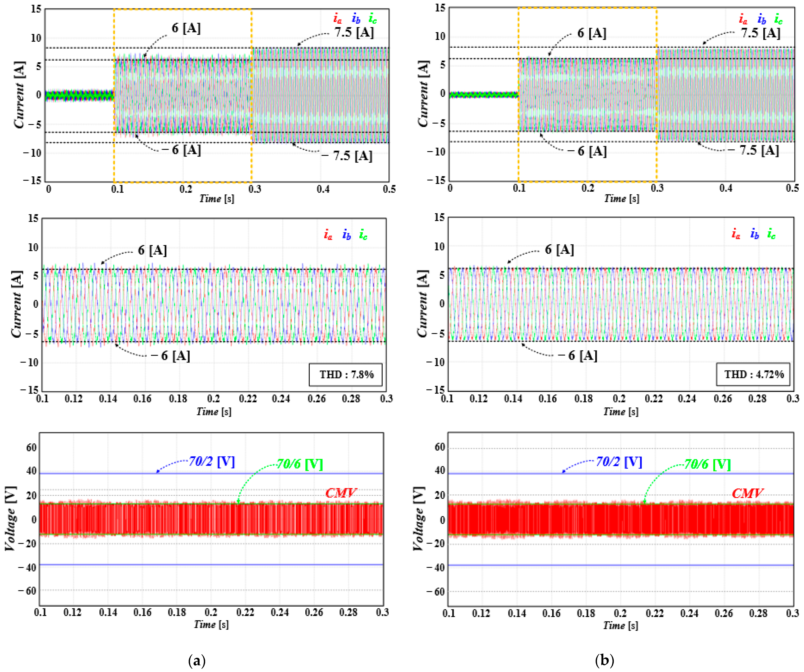This screenshot has height=672, width=804.
Task: Click the Voltage [V] axis label of bottom-left plot
Action: pyautogui.click(x=11, y=518)
